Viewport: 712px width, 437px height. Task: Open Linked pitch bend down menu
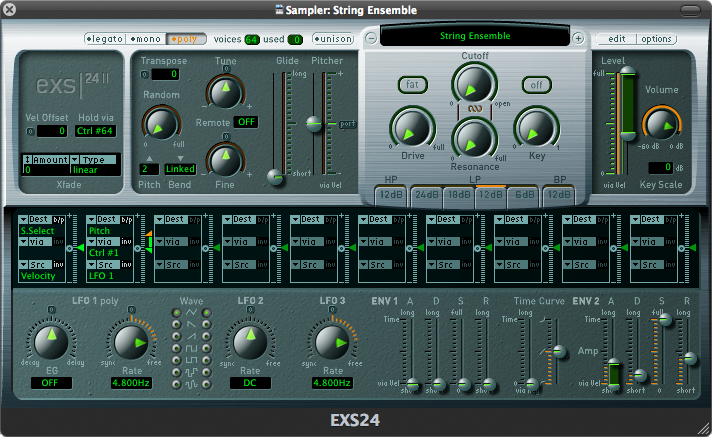pyautogui.click(x=180, y=169)
